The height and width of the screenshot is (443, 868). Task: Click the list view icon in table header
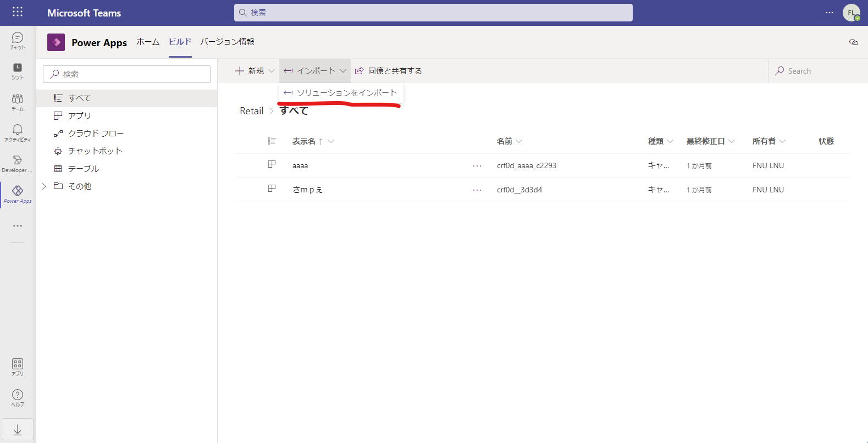pyautogui.click(x=272, y=141)
